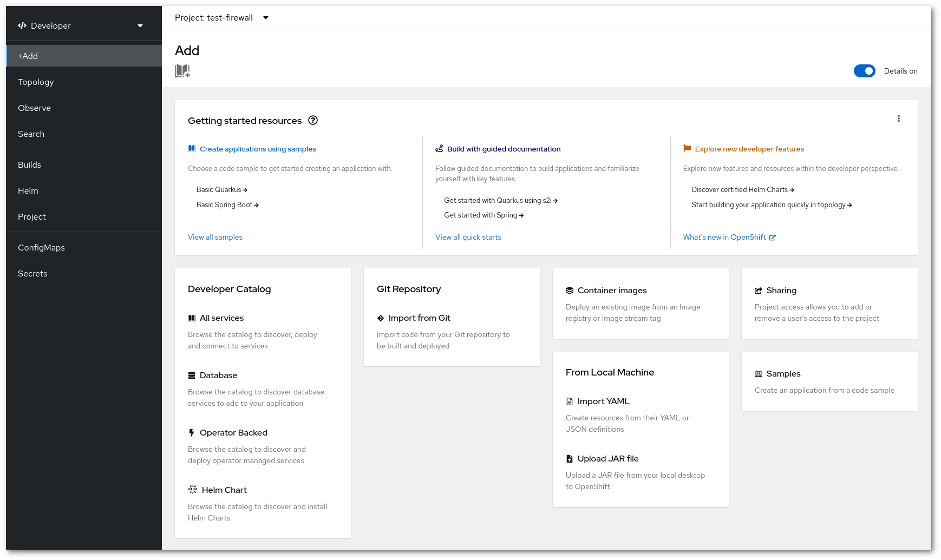
Task: Open the Observe navigation item
Action: tap(84, 108)
